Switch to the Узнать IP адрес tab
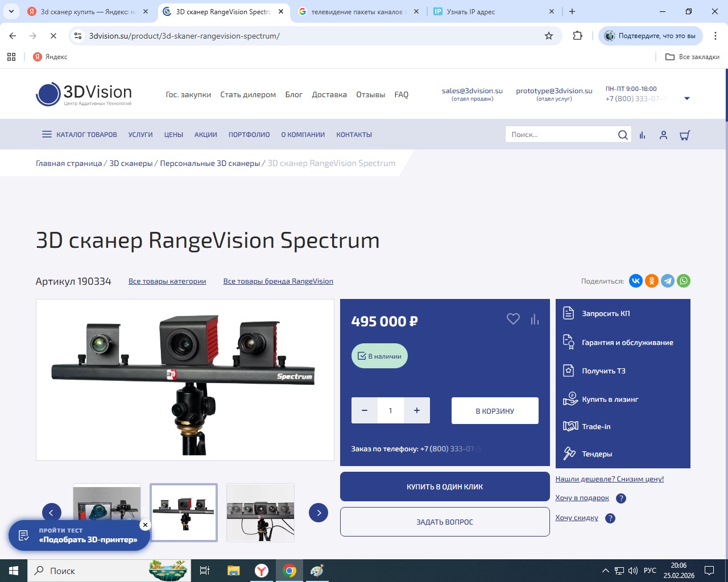 pyautogui.click(x=494, y=11)
